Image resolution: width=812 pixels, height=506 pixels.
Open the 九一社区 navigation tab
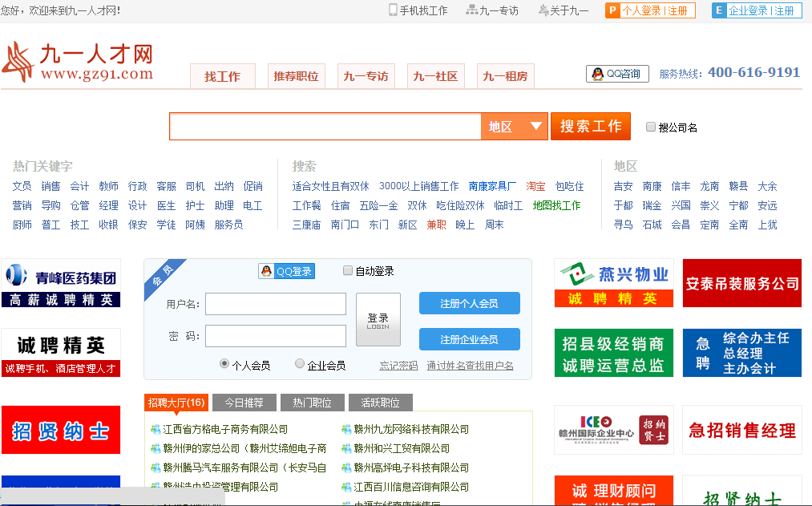coord(435,77)
